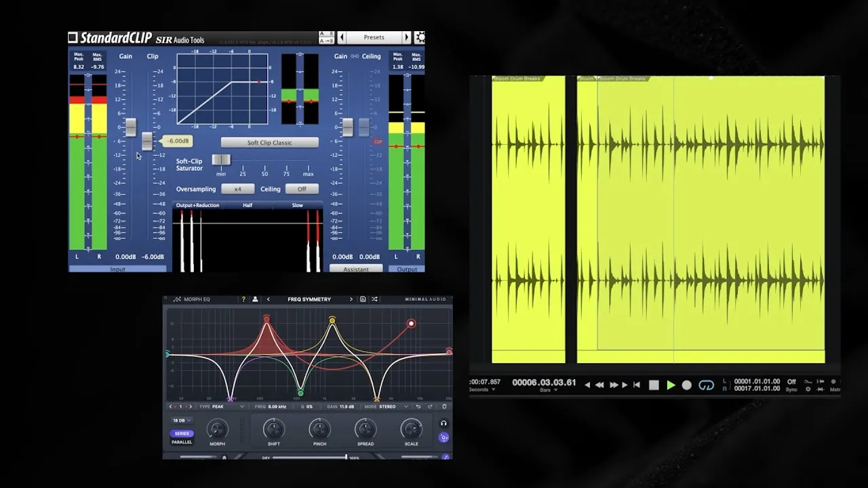Screen dimensions: 868x488
Task: Click the Soft Clip Classic mode button
Action: click(x=269, y=143)
